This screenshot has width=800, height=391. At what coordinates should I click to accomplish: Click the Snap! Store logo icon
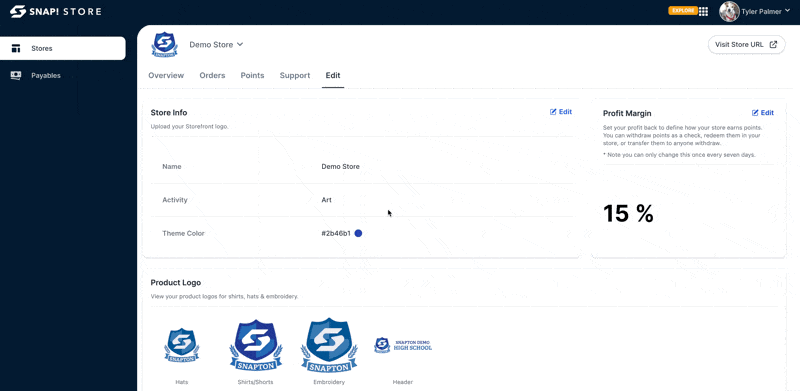[x=18, y=11]
